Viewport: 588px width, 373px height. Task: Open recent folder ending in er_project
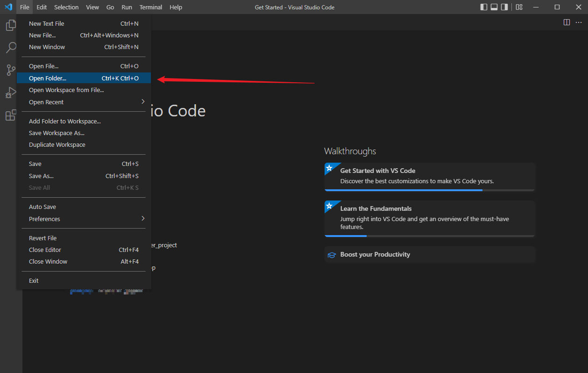click(164, 245)
